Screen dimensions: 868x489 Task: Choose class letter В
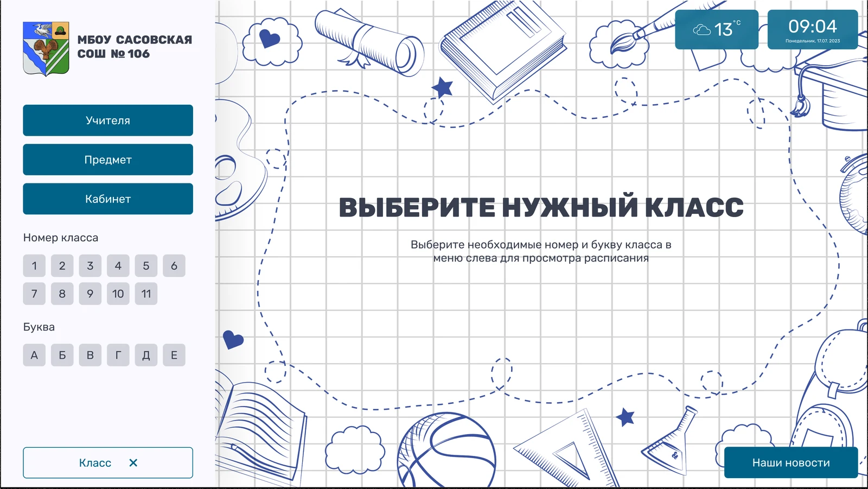[x=90, y=355]
